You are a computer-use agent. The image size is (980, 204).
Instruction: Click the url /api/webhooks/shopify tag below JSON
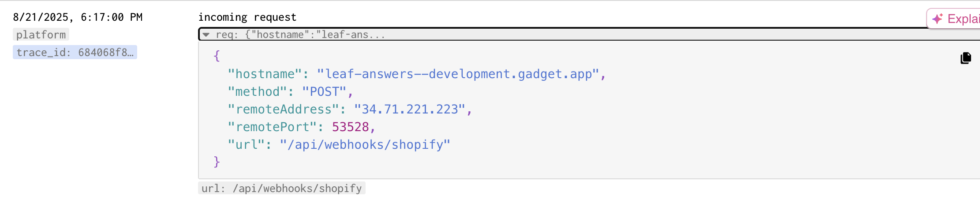pos(281,189)
